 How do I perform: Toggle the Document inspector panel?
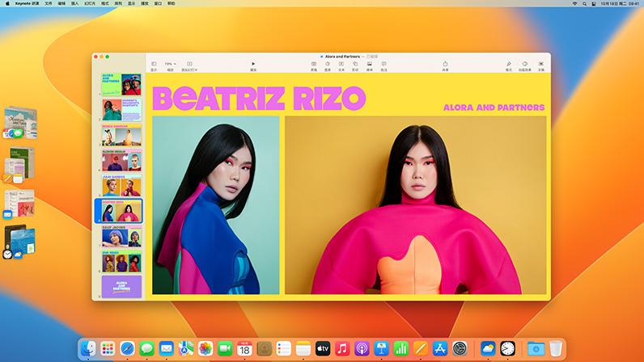(541, 65)
